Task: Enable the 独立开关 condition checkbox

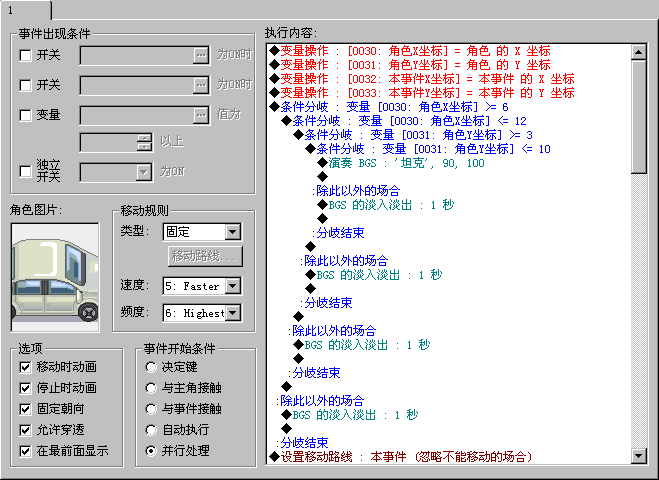Action: 26,171
